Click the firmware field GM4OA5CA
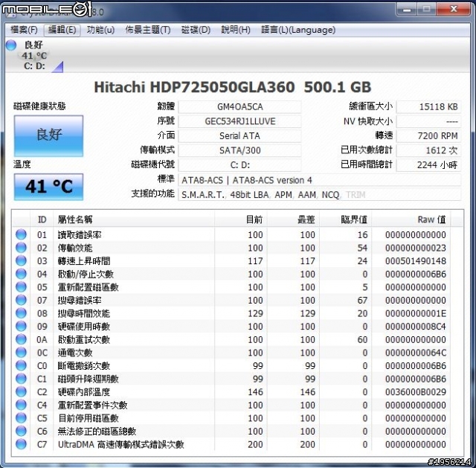Screen dimensions: 476x468 coord(239,107)
